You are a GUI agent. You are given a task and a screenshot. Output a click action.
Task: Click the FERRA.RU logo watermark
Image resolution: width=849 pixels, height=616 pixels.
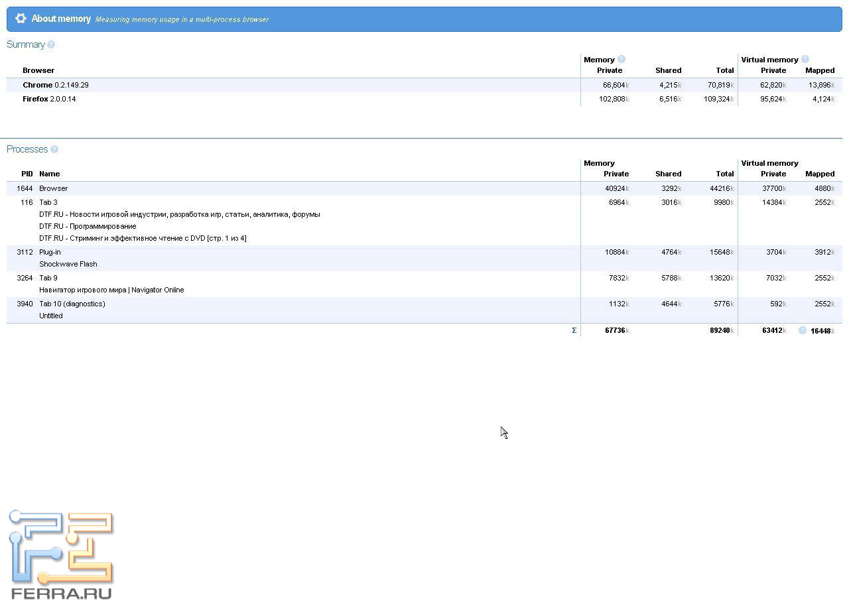click(x=61, y=556)
